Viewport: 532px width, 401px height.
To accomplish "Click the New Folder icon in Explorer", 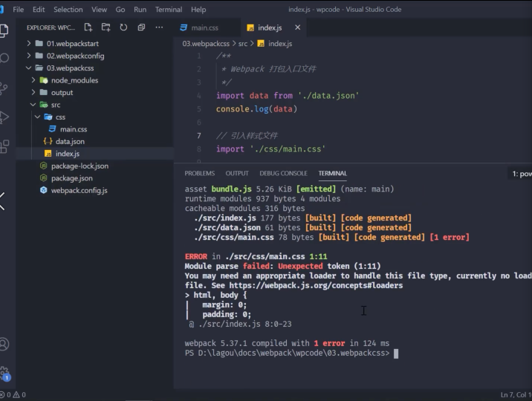I will 106,27.
